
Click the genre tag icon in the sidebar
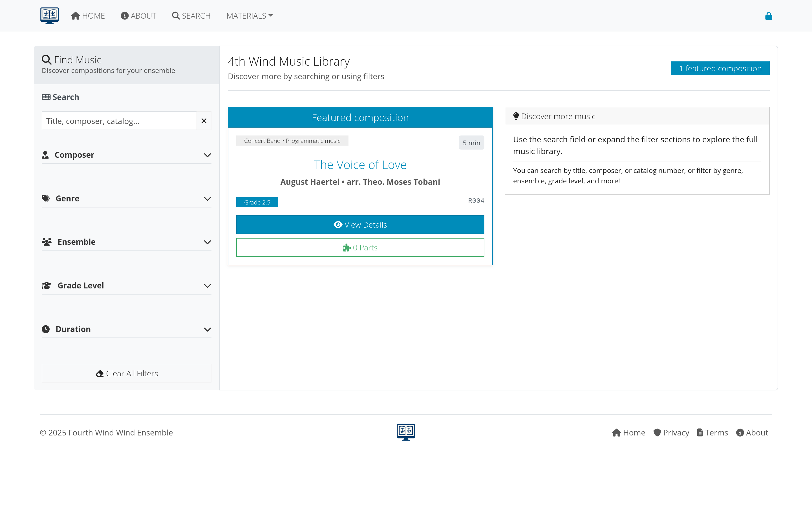[46, 198]
